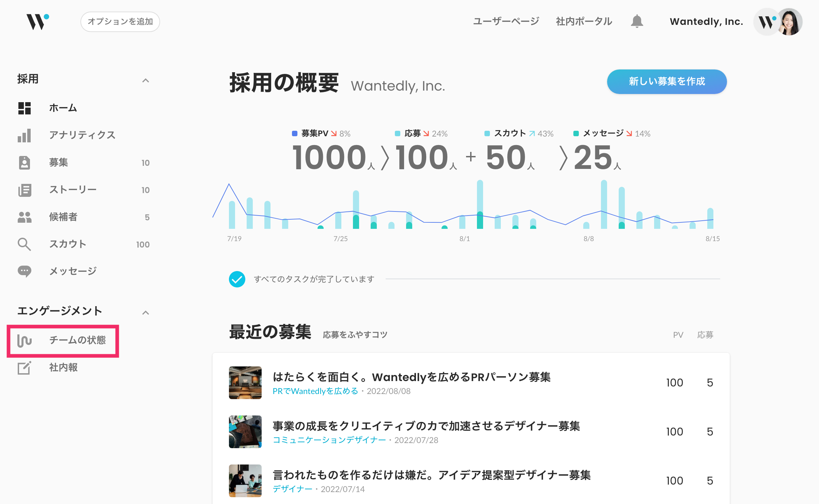
Task: Click コミュニケーションデザイナー category link
Action: 329,440
